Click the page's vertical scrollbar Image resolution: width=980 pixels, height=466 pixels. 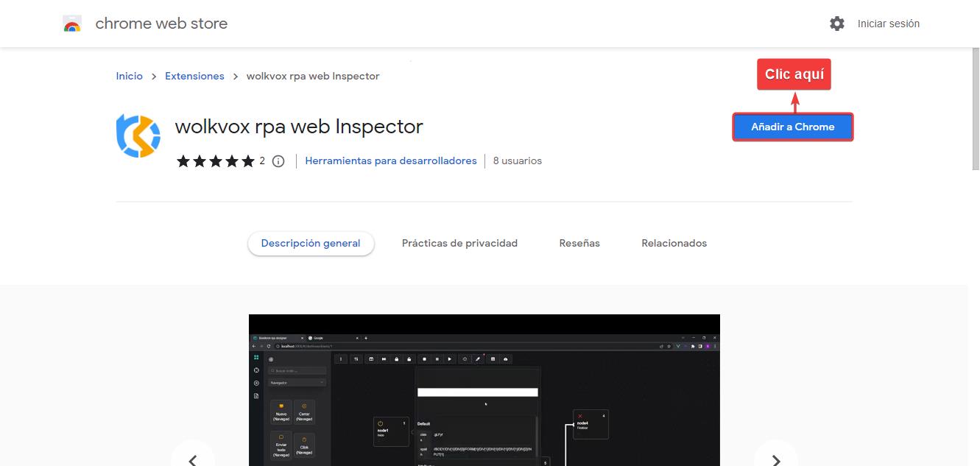976,110
